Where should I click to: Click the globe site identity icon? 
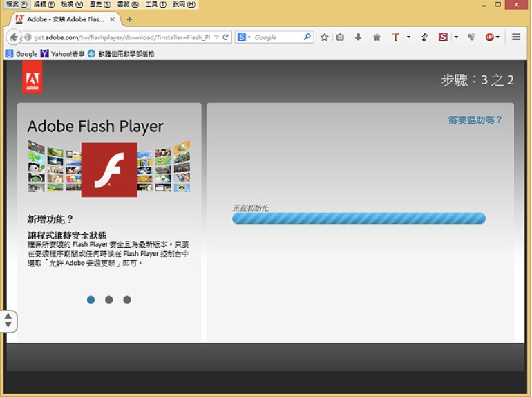click(28, 37)
